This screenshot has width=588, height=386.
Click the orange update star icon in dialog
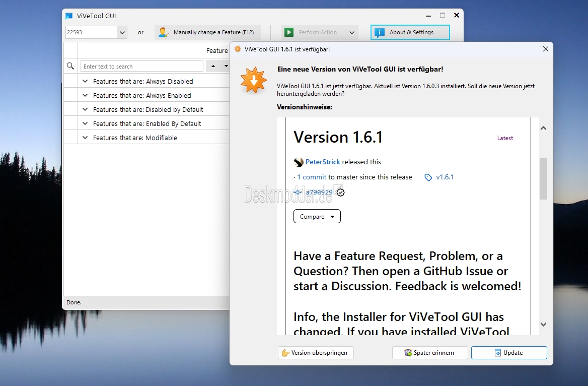click(x=254, y=80)
